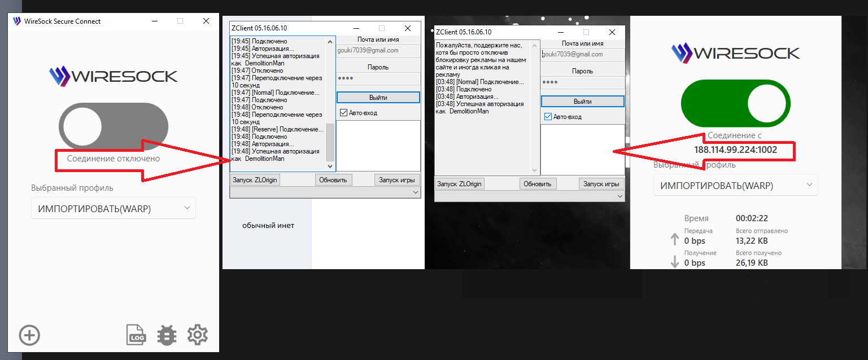This screenshot has width=868, height=360.
Task: Click the large WireSock logo in the right panel
Action: pyautogui.click(x=735, y=52)
